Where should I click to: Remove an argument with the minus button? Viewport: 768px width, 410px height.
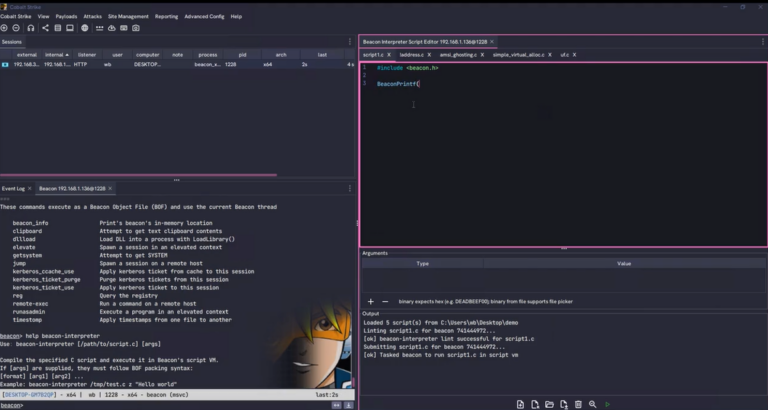pyautogui.click(x=385, y=302)
